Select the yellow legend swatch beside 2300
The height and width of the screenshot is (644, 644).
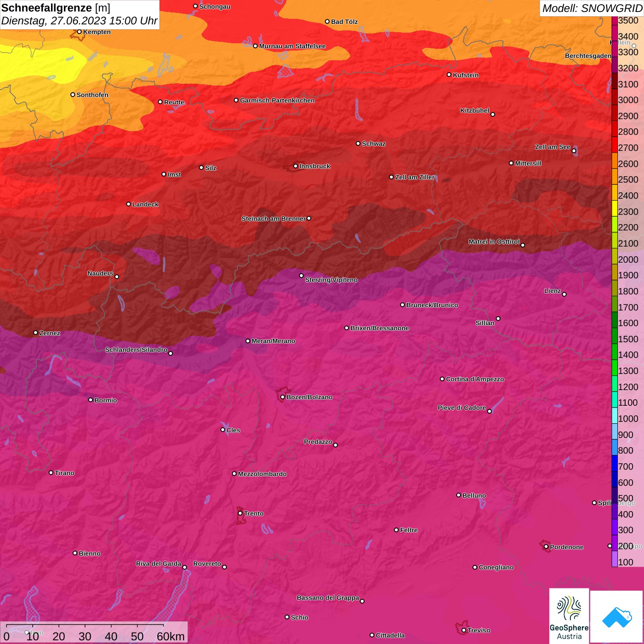click(x=615, y=208)
